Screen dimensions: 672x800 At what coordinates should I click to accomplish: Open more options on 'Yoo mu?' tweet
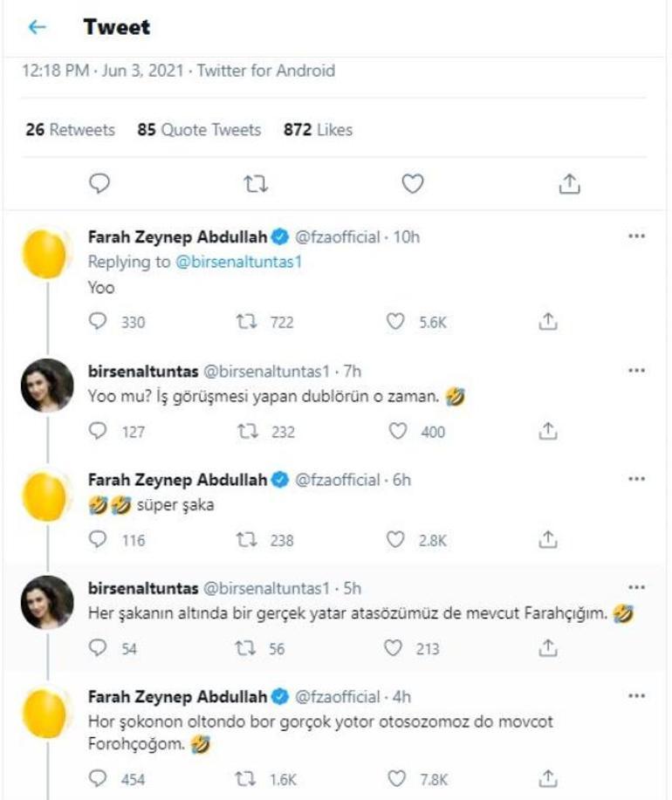point(637,370)
